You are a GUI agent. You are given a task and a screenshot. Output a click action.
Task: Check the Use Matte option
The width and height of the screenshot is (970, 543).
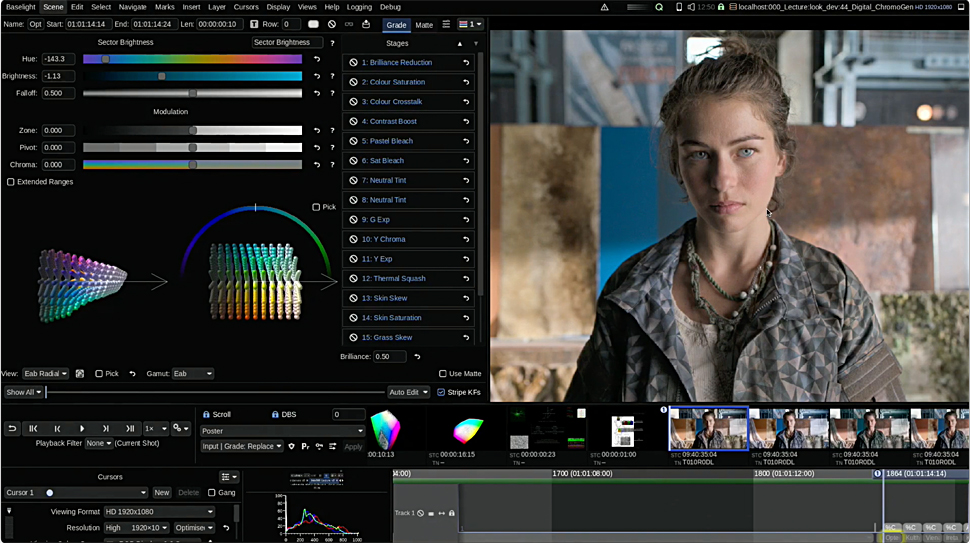[x=443, y=374]
